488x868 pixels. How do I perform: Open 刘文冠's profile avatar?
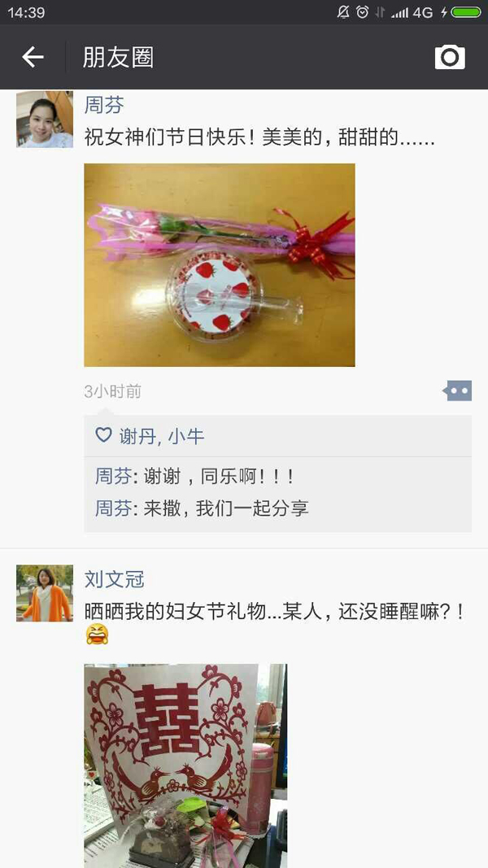45,593
